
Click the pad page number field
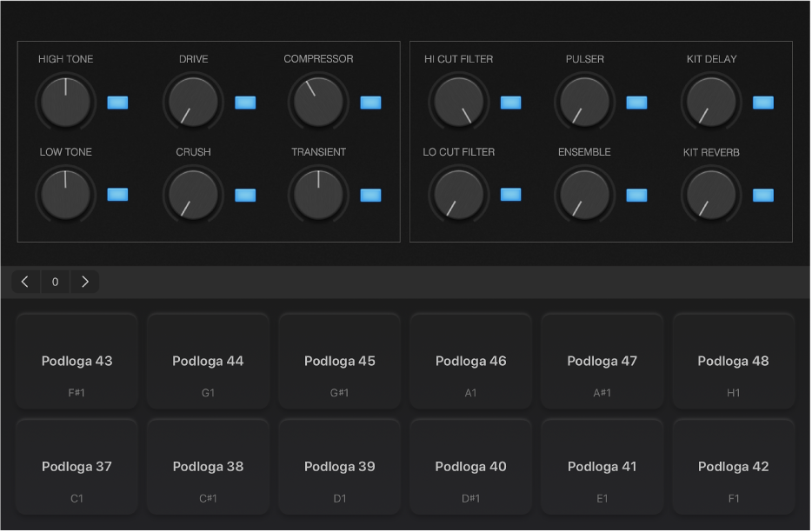pyautogui.click(x=55, y=282)
